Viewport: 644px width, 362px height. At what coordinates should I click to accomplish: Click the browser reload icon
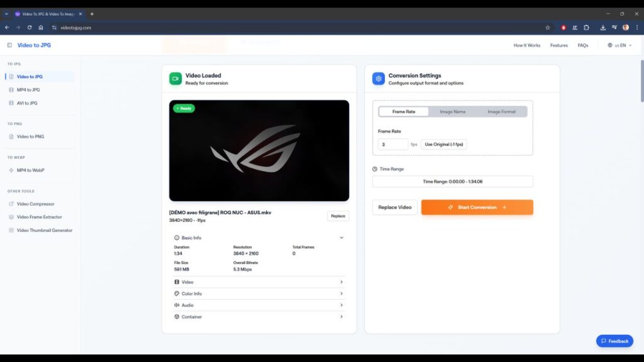point(29,28)
